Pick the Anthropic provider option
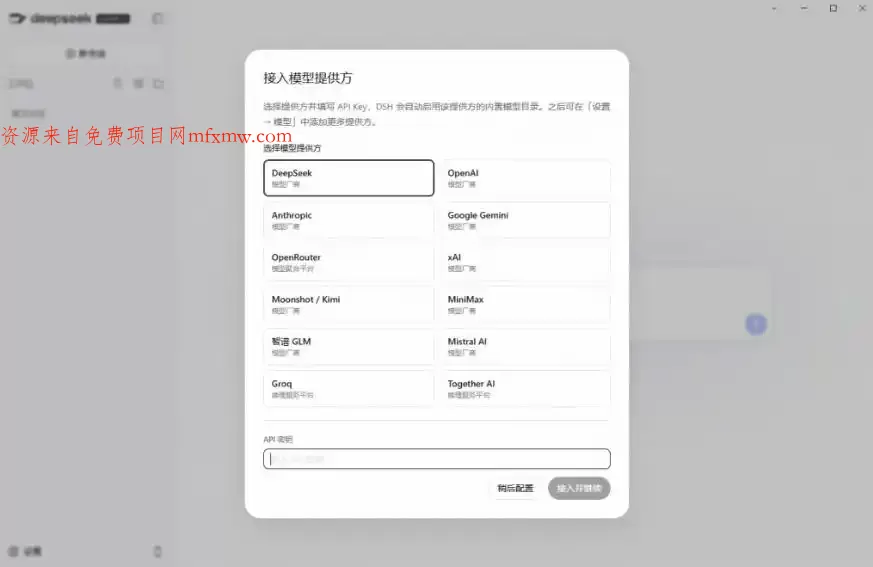This screenshot has width=873, height=567. (x=349, y=221)
